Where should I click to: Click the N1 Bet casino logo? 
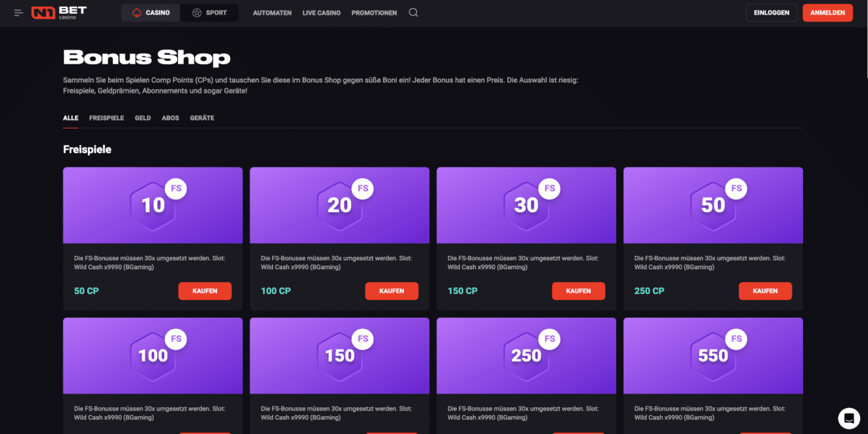(x=59, y=13)
